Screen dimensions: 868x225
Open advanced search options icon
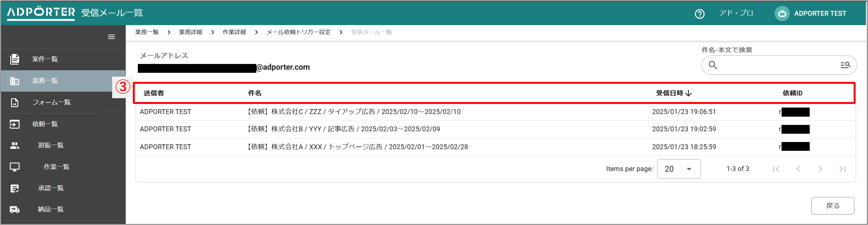coord(845,65)
